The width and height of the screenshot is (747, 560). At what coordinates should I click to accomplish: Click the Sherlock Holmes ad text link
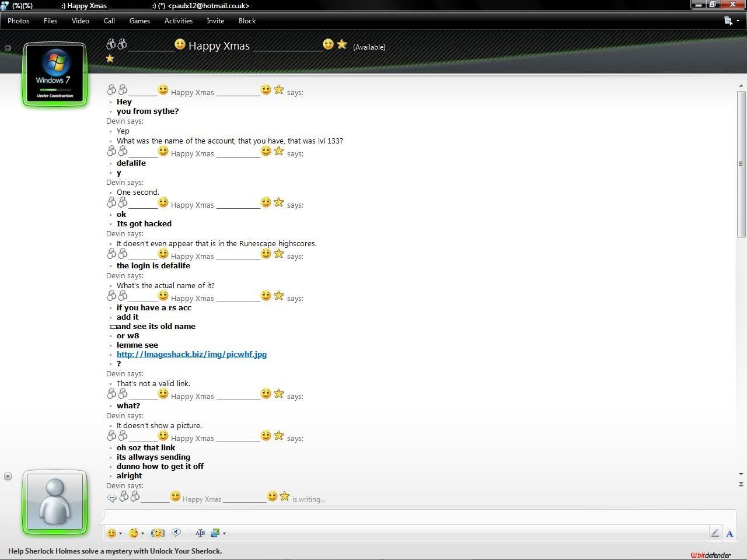[115, 551]
